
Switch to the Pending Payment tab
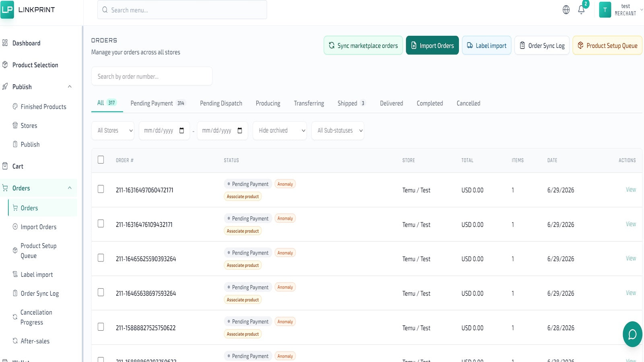[157, 103]
